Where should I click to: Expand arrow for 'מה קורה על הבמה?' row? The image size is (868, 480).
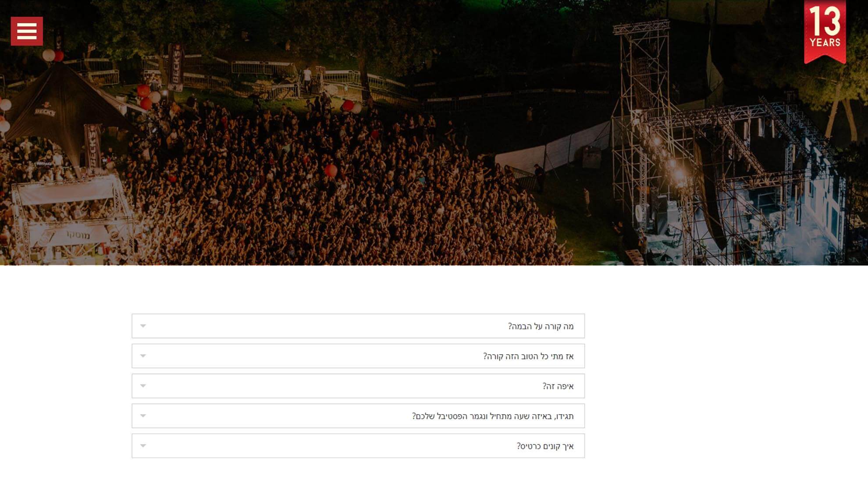tap(143, 326)
